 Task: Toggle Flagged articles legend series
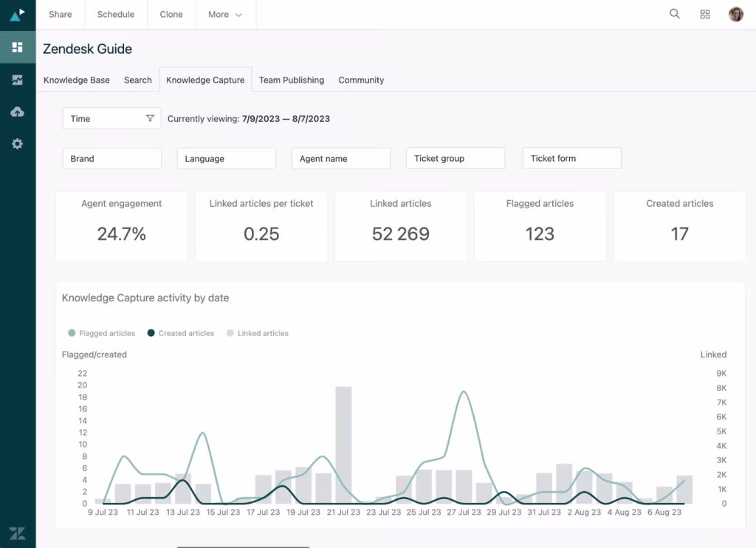[102, 333]
